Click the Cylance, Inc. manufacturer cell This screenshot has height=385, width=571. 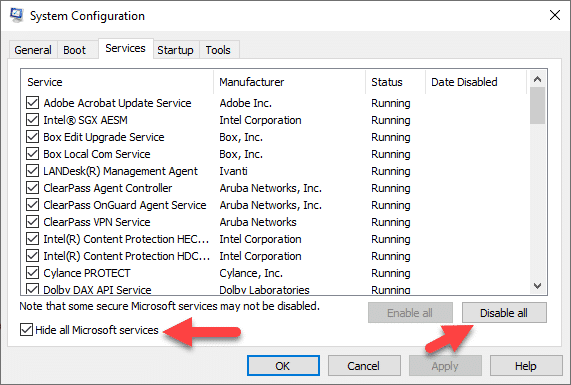[251, 273]
